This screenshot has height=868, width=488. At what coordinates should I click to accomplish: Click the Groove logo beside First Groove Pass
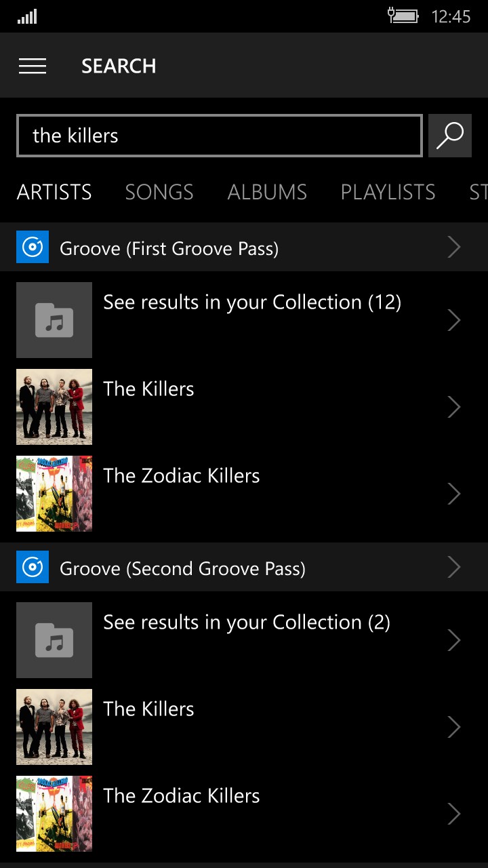33,248
